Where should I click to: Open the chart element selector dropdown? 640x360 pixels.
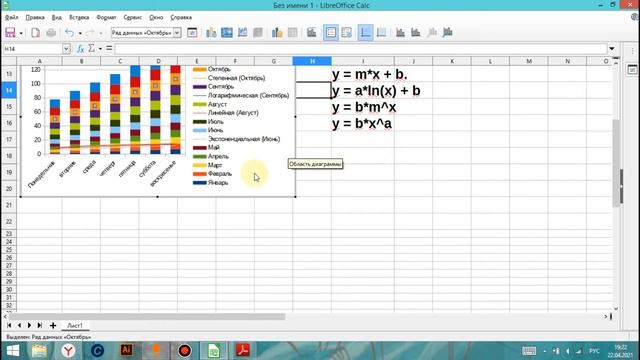pos(177,33)
